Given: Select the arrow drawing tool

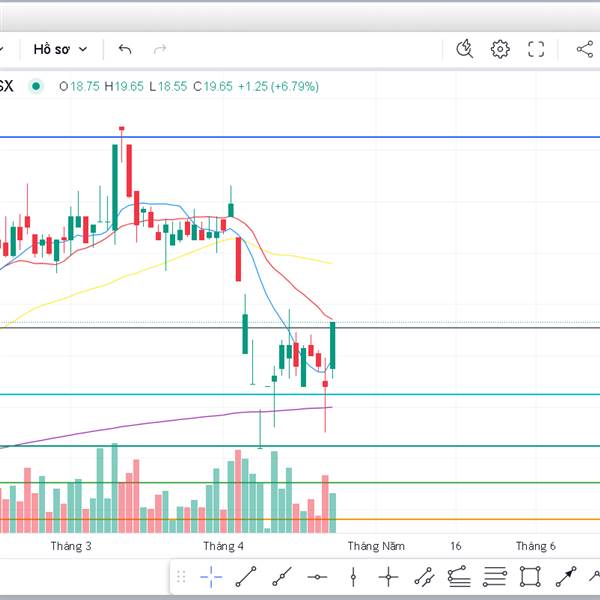Looking at the screenshot, I should coord(566,576).
